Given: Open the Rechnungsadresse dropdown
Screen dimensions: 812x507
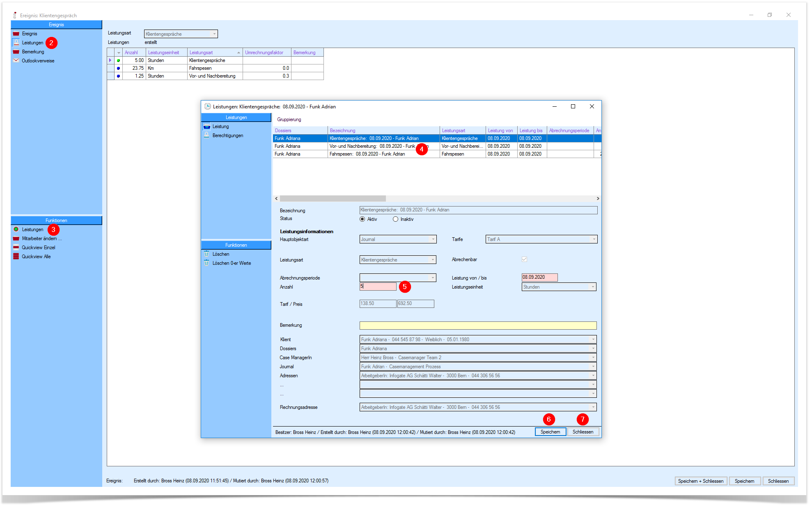Looking at the screenshot, I should pyautogui.click(x=593, y=407).
